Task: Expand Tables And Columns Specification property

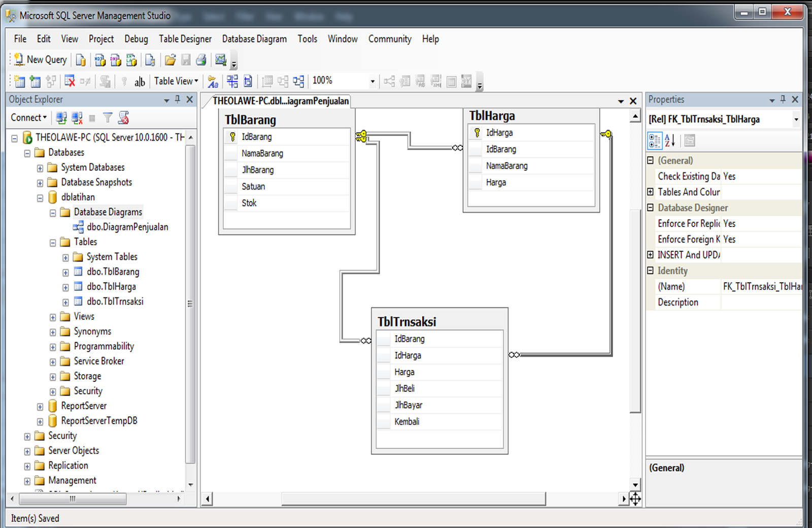Action: [651, 192]
